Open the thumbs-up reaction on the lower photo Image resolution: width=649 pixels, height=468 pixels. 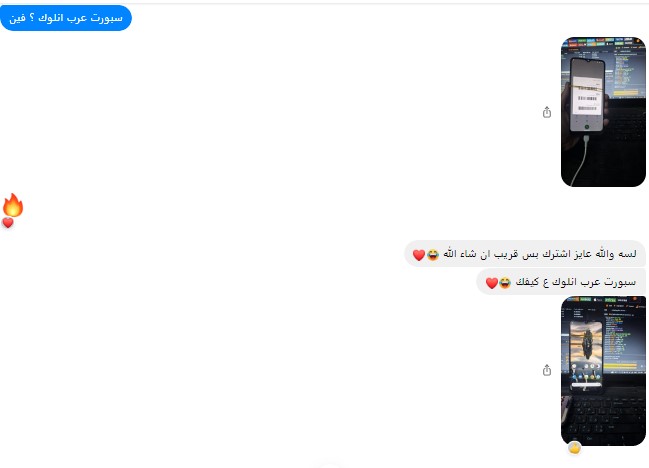574,448
